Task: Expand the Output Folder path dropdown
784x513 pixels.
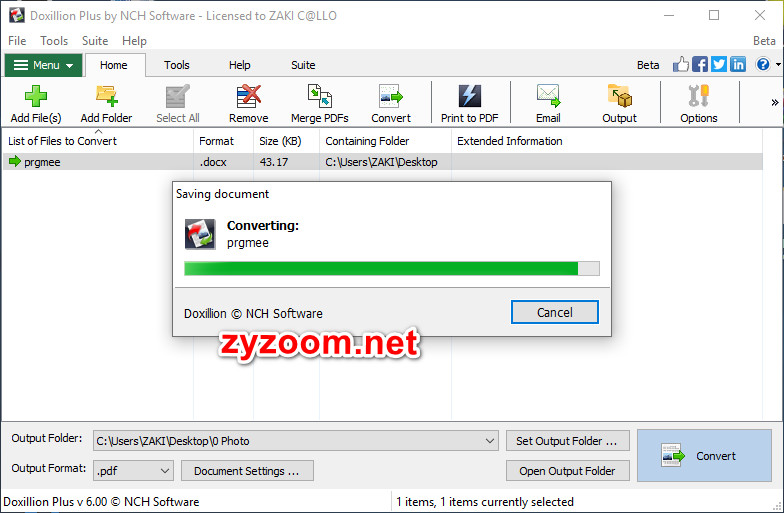Action: (x=490, y=441)
